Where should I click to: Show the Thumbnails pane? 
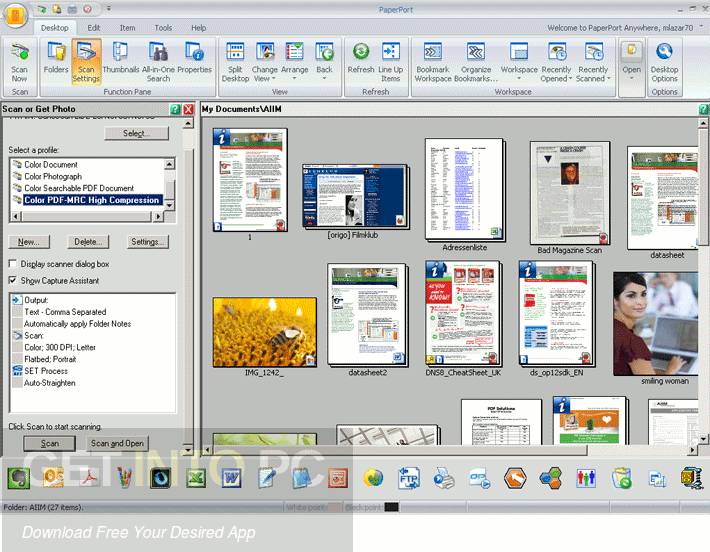(120, 58)
